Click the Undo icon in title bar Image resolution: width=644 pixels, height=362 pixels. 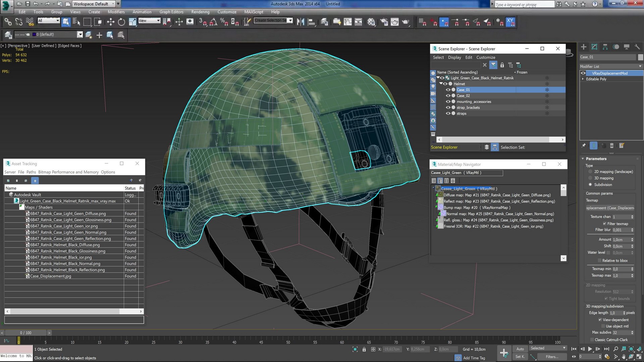[36, 4]
